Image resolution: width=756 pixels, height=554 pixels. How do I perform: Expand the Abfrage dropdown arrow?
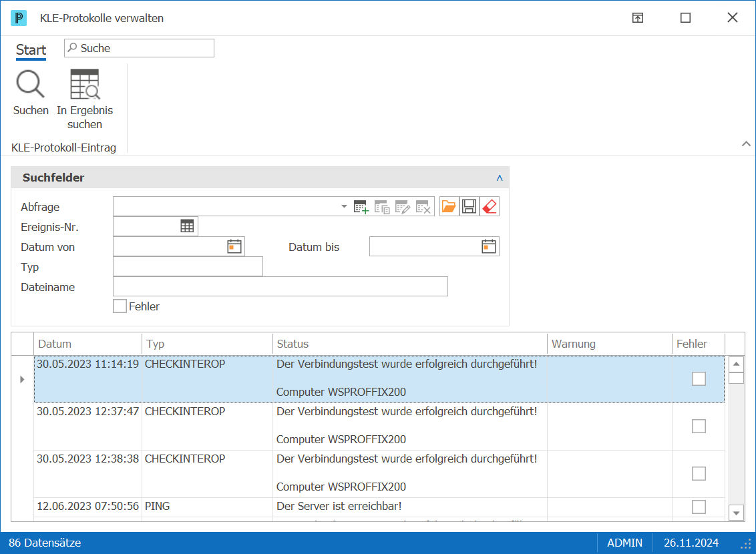click(x=344, y=207)
